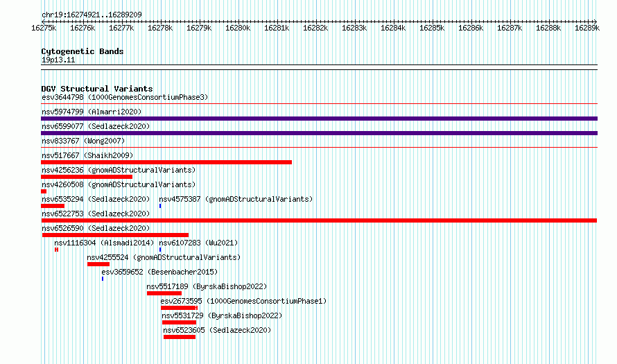The width and height of the screenshot is (617, 364).
Task: Click nsv6535294 (Sedlazeck2020) label
Action: pos(96,199)
